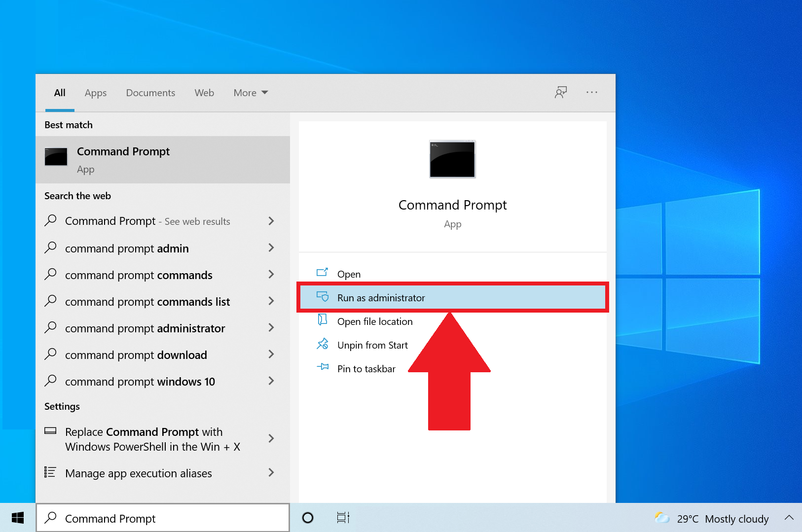Open the three-dots options menu
Image resolution: width=802 pixels, height=532 pixels.
click(x=592, y=92)
